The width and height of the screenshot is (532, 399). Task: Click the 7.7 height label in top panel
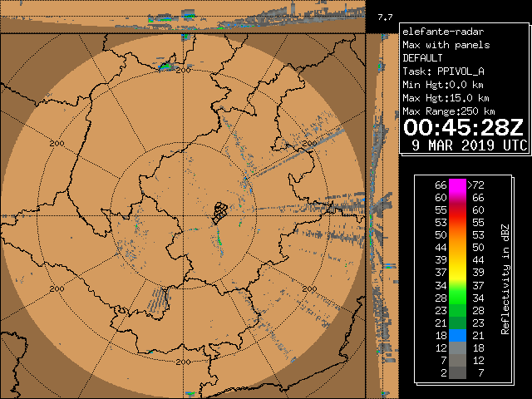pyautogui.click(x=384, y=17)
